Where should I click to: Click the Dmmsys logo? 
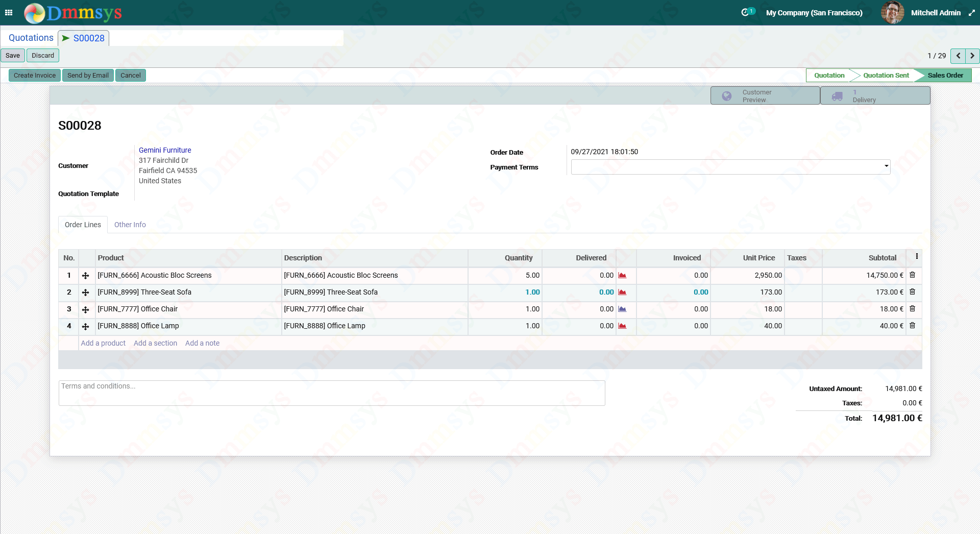[72, 13]
